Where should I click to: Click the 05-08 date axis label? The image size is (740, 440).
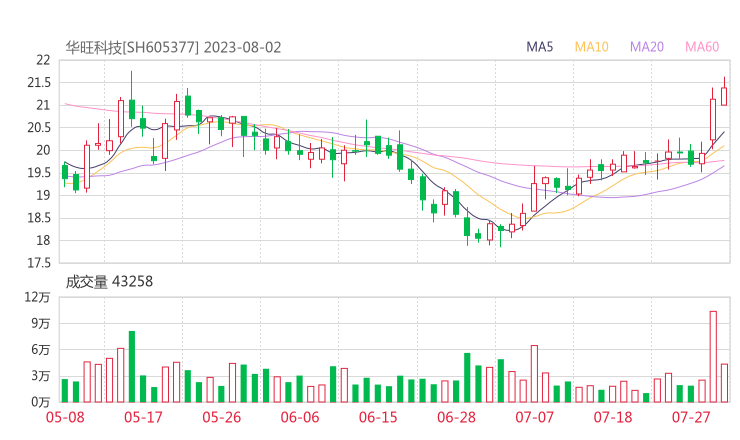coord(65,417)
